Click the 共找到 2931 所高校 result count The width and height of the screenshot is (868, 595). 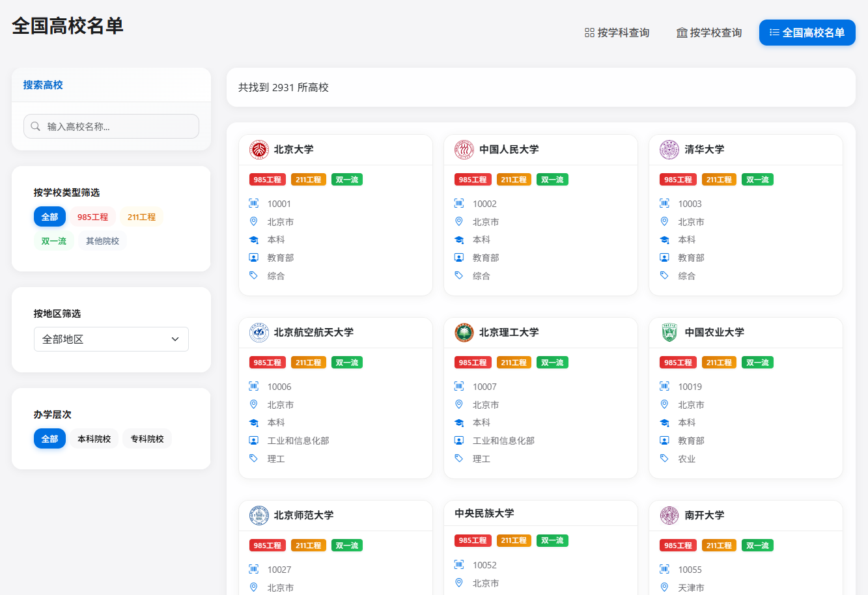[283, 87]
